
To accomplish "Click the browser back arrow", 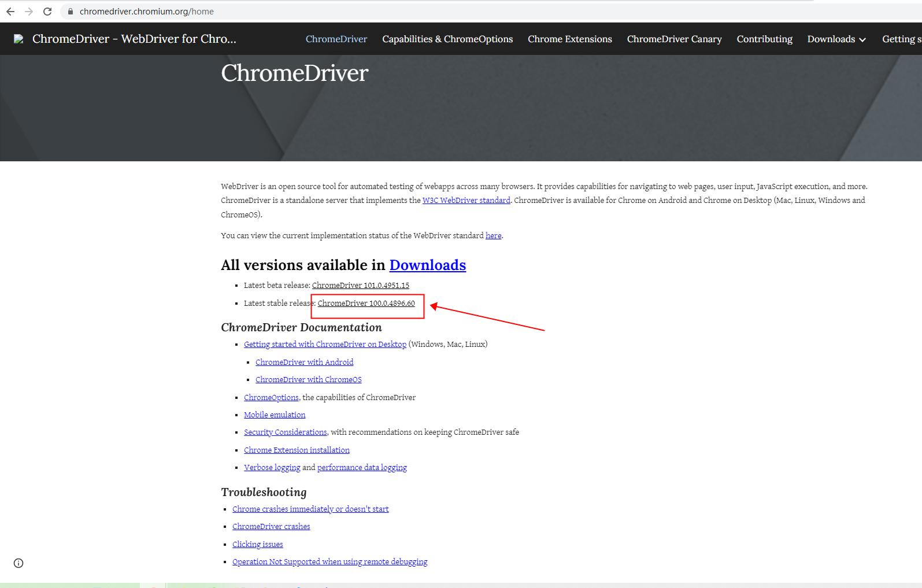I will (10, 12).
